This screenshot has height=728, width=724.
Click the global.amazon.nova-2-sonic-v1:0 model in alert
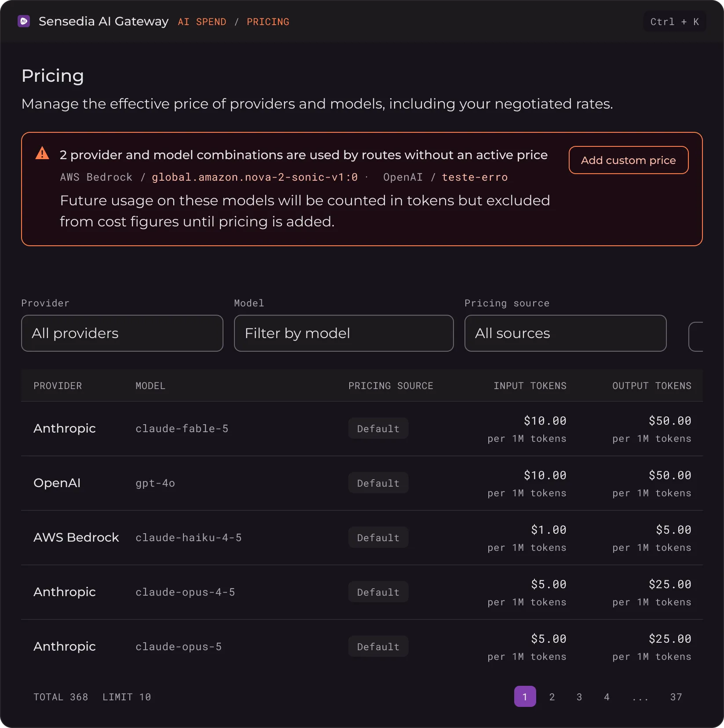pyautogui.click(x=255, y=177)
